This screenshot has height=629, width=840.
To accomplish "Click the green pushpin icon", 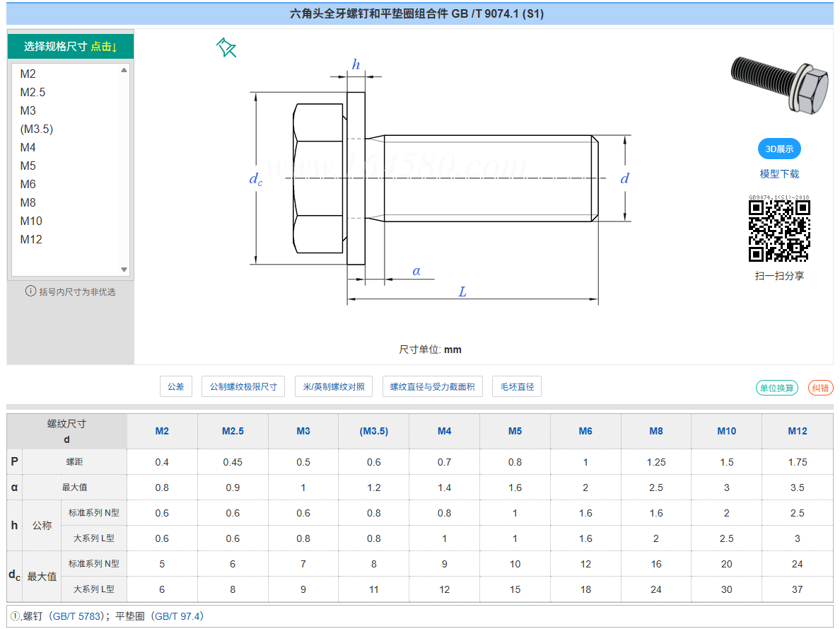I will (x=226, y=47).
